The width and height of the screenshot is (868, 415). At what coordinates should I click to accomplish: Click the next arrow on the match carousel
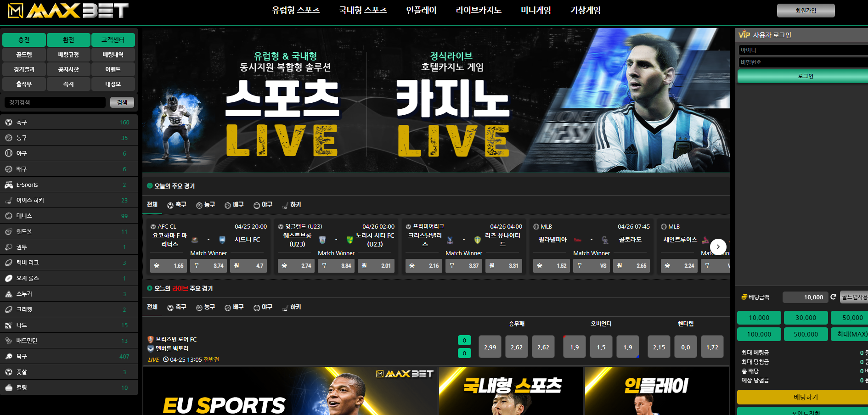718,247
